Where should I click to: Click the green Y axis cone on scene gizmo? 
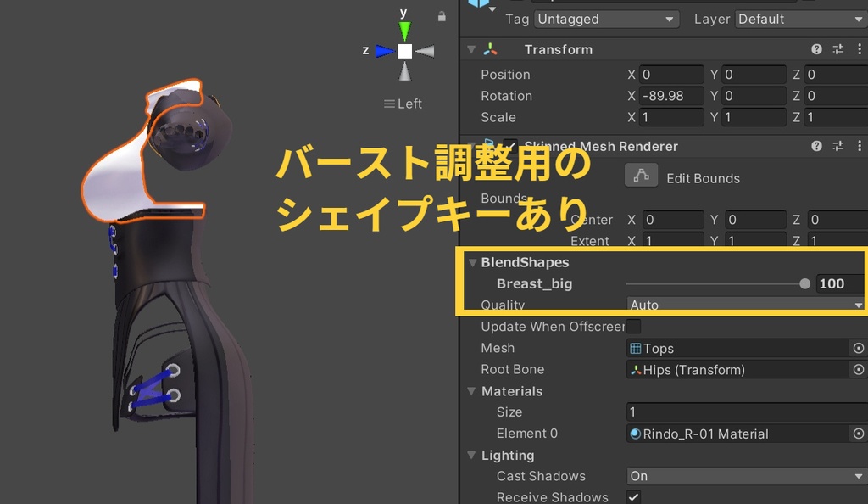[x=404, y=31]
